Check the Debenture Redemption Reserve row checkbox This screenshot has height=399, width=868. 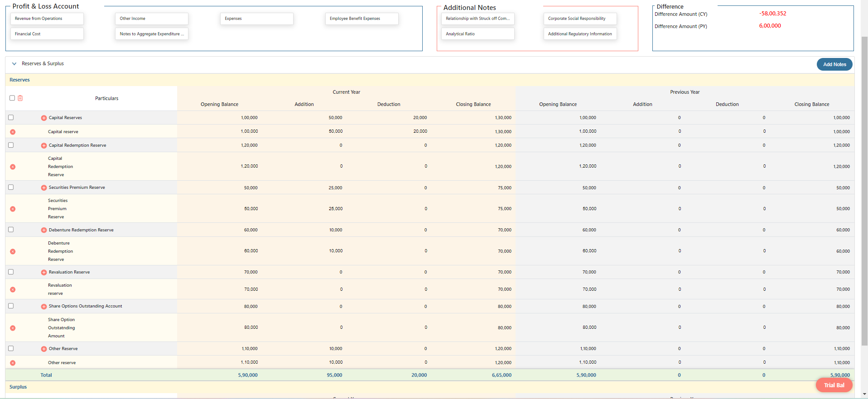(x=11, y=230)
